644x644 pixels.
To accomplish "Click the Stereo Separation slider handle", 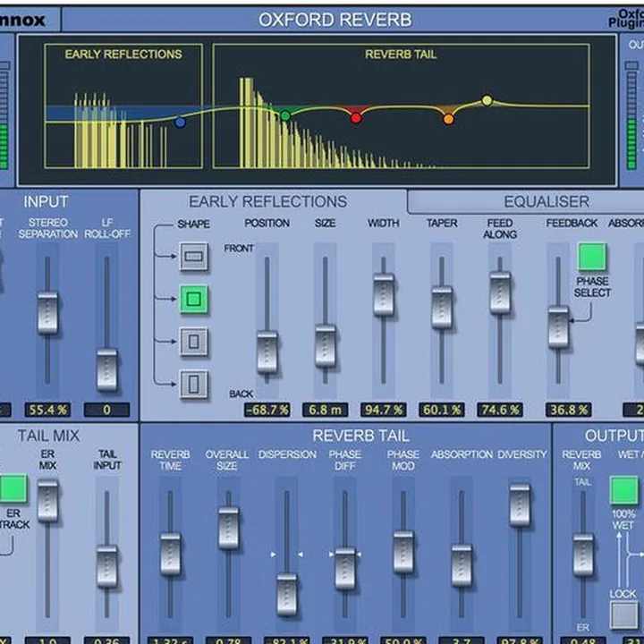I will point(47,313).
